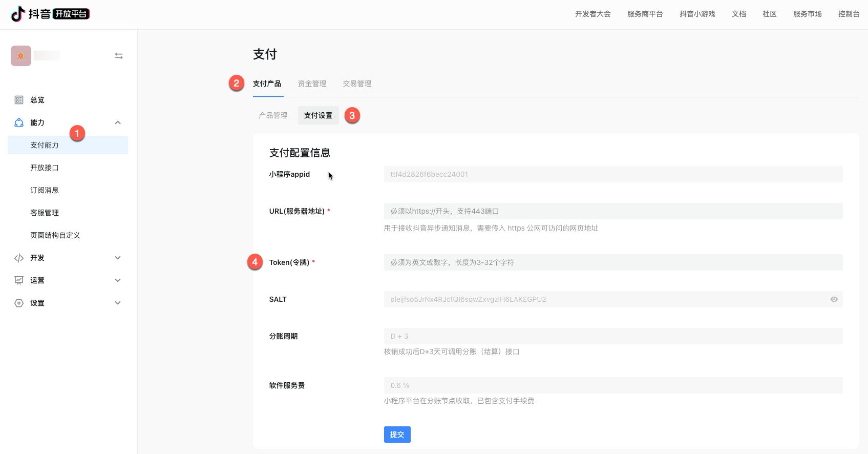Click the 设置 settings hexagon icon
868x454 pixels.
[x=19, y=303]
